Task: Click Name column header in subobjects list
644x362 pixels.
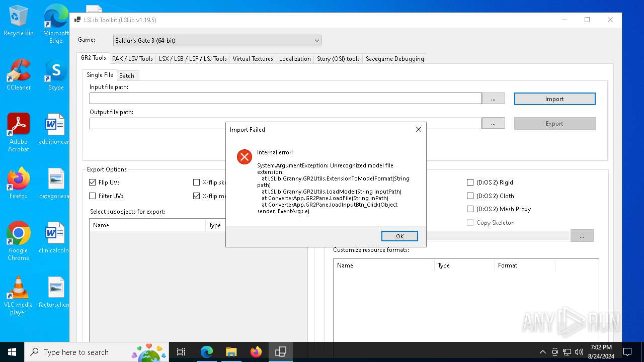Action: (147, 225)
